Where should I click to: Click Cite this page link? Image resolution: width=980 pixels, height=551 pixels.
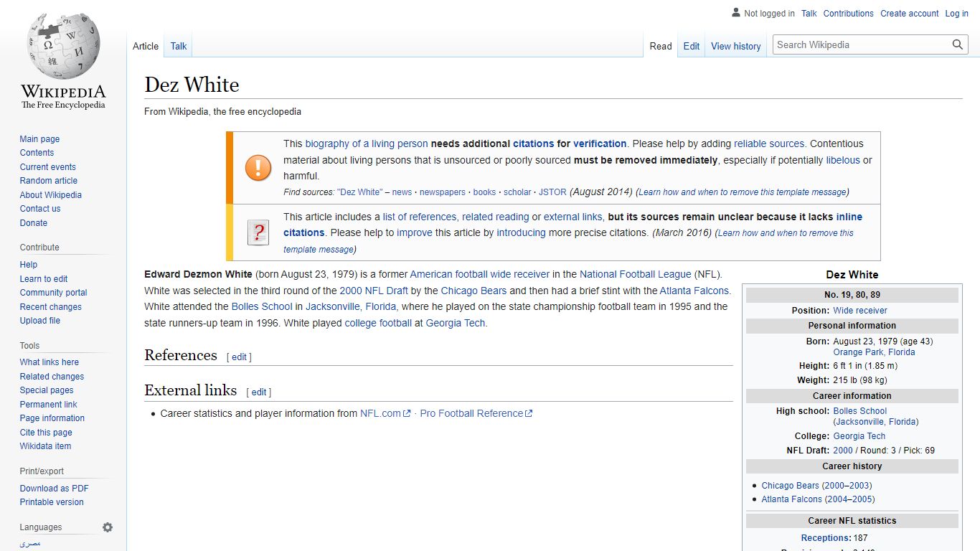tap(46, 433)
